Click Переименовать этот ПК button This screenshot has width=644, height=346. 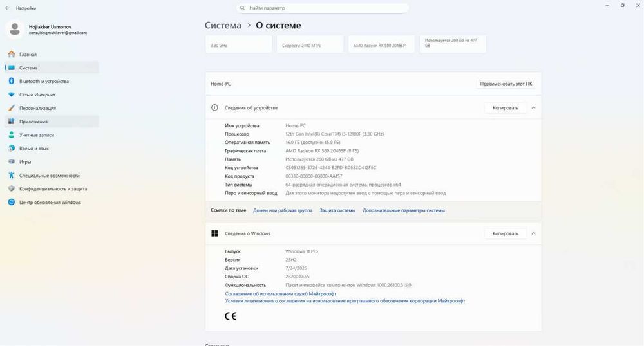506,84
